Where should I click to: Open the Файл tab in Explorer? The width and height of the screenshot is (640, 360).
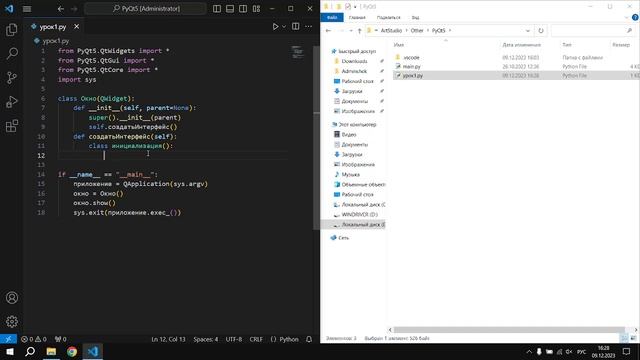tap(332, 18)
